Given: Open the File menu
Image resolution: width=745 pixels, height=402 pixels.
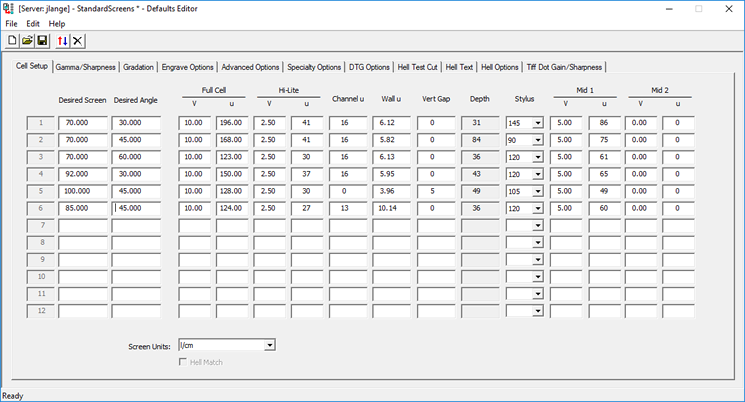Looking at the screenshot, I should [x=11, y=23].
